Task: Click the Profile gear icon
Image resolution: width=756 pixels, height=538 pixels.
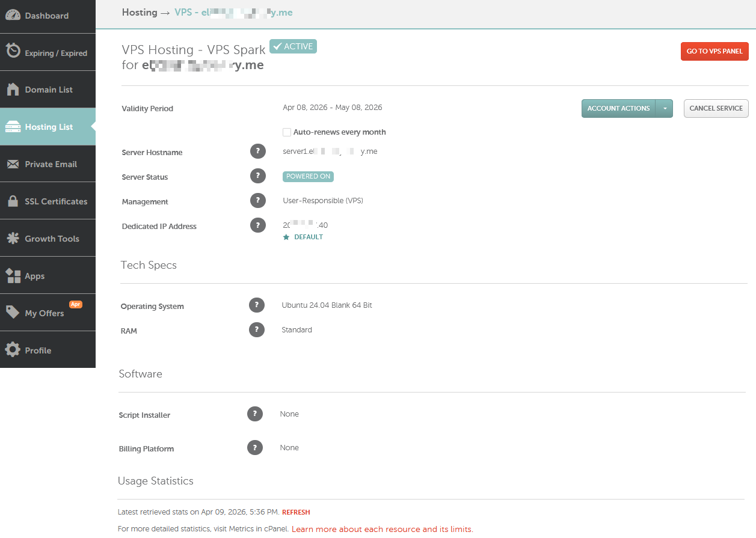Action: click(13, 350)
